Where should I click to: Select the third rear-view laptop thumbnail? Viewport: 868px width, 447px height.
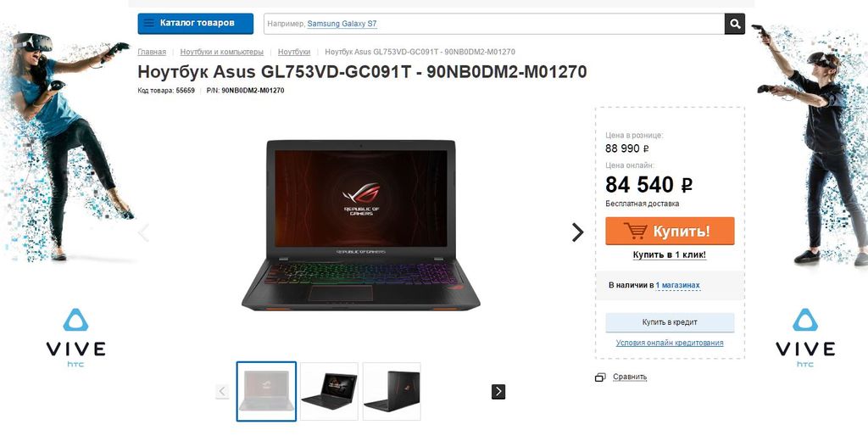[392, 392]
